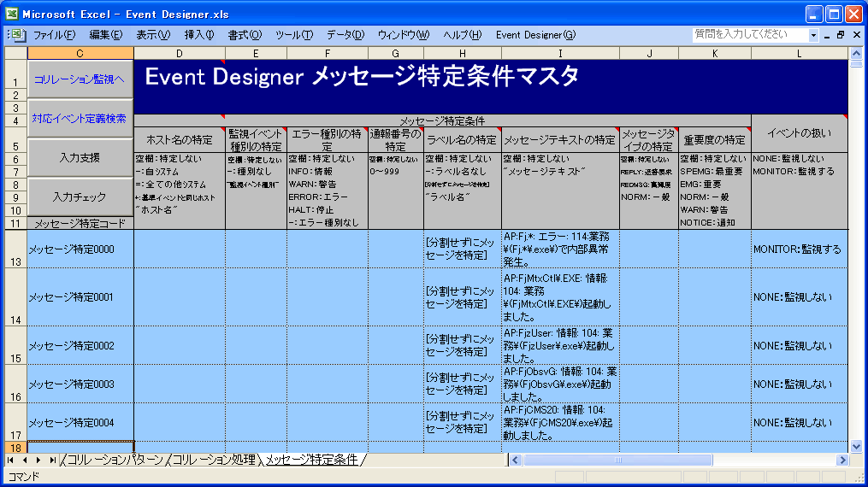Click the 対応イベント定義検索 button

(80, 118)
